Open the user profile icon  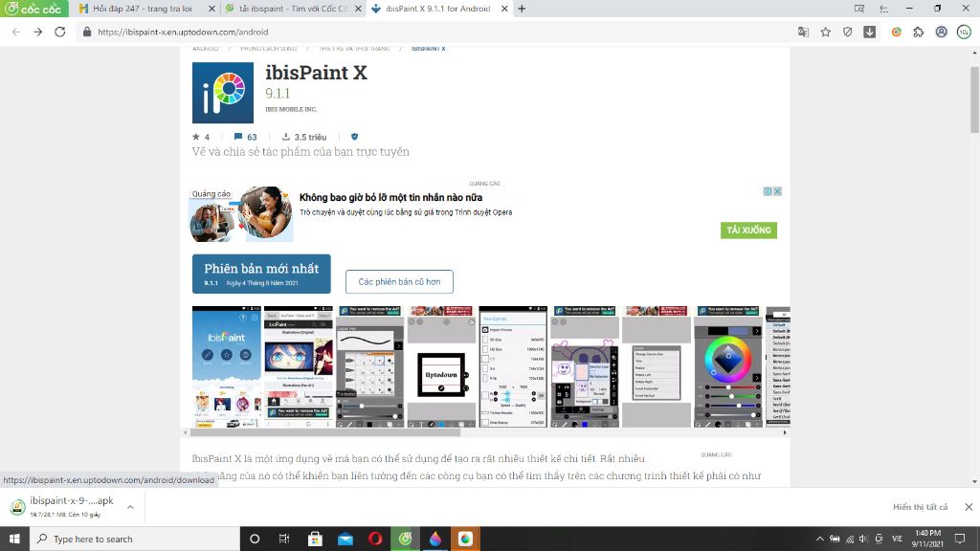tap(941, 32)
